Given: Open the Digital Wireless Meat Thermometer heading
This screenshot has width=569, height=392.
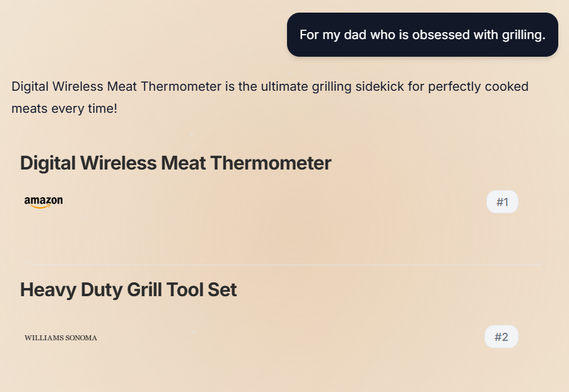Looking at the screenshot, I should [x=175, y=163].
